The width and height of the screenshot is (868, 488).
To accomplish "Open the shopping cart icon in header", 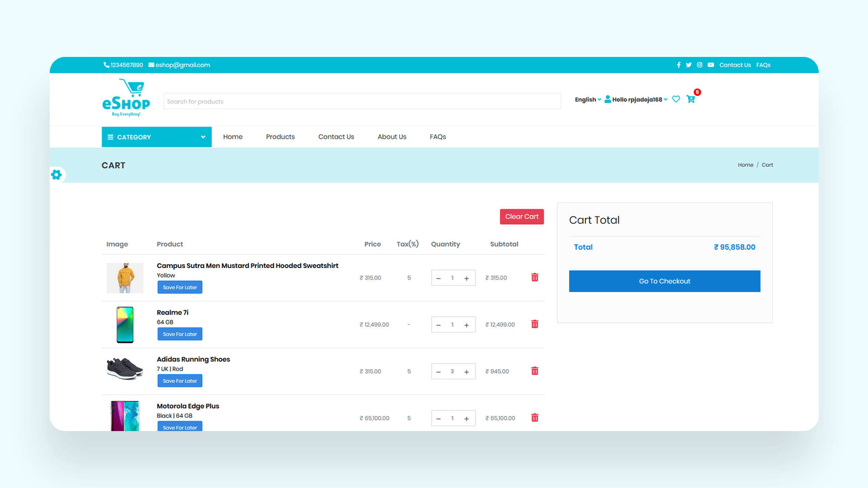I will (x=691, y=99).
